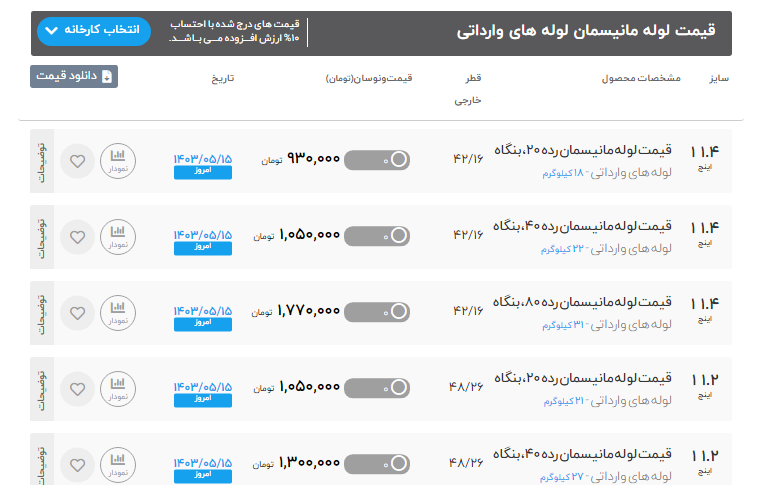Toggle fluctuation switch on 1,300,000 toman row
The image size is (758, 485).
pyautogui.click(x=376, y=464)
